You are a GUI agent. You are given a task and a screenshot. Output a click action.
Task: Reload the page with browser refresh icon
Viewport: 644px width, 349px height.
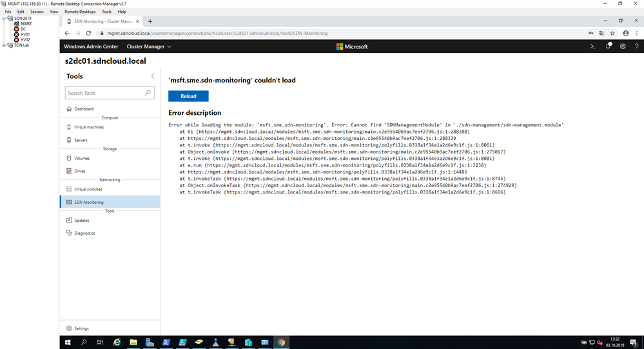click(x=88, y=34)
